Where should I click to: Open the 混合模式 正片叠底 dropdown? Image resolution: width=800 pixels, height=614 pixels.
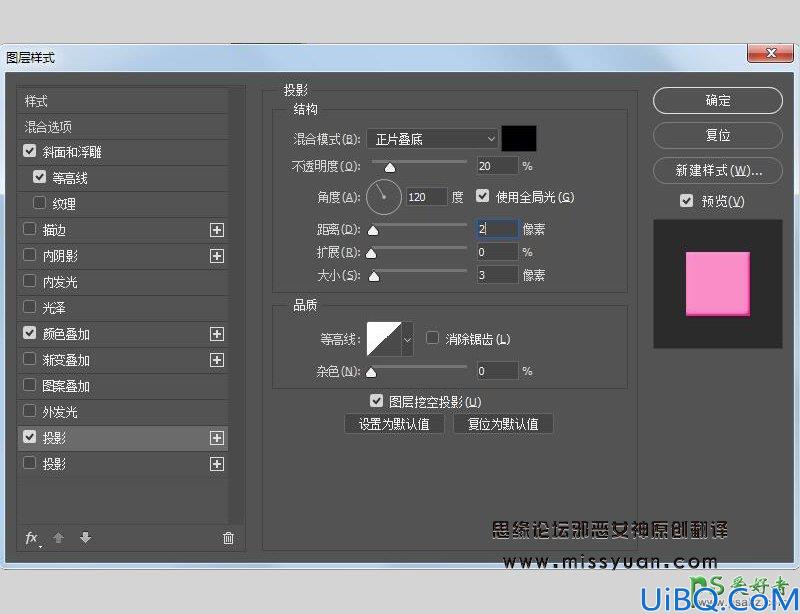click(432, 139)
